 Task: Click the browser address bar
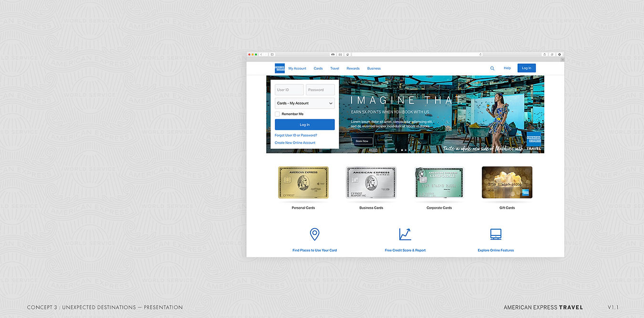point(417,54)
